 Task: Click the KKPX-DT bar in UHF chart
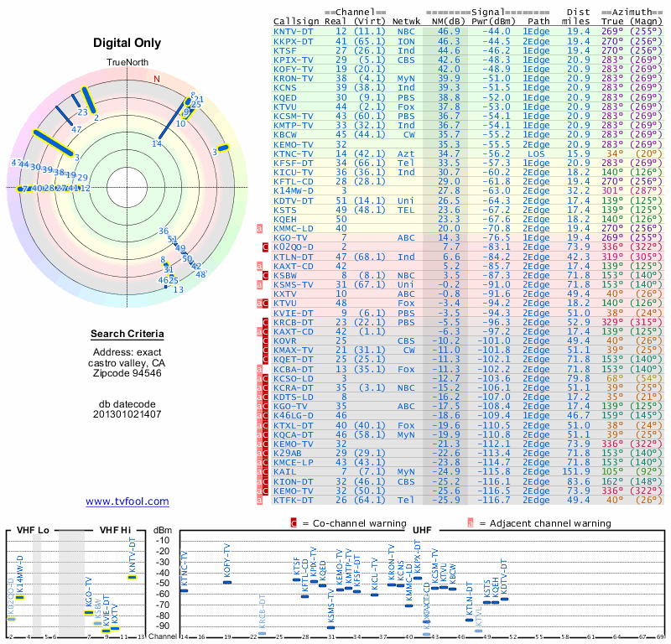(x=418, y=578)
